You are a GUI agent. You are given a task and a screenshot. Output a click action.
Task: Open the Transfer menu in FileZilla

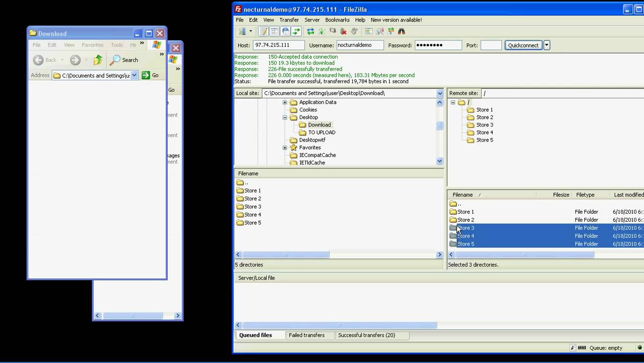point(289,20)
